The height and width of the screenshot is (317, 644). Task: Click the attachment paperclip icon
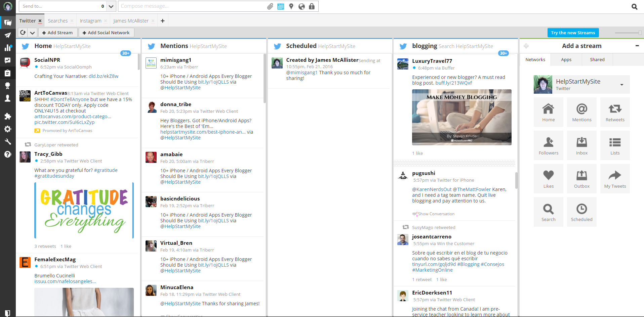[x=270, y=6]
